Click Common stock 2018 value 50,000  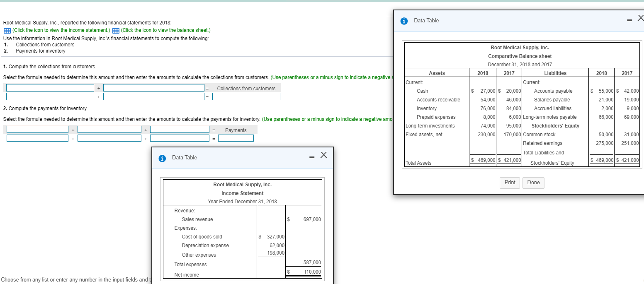coord(606,135)
